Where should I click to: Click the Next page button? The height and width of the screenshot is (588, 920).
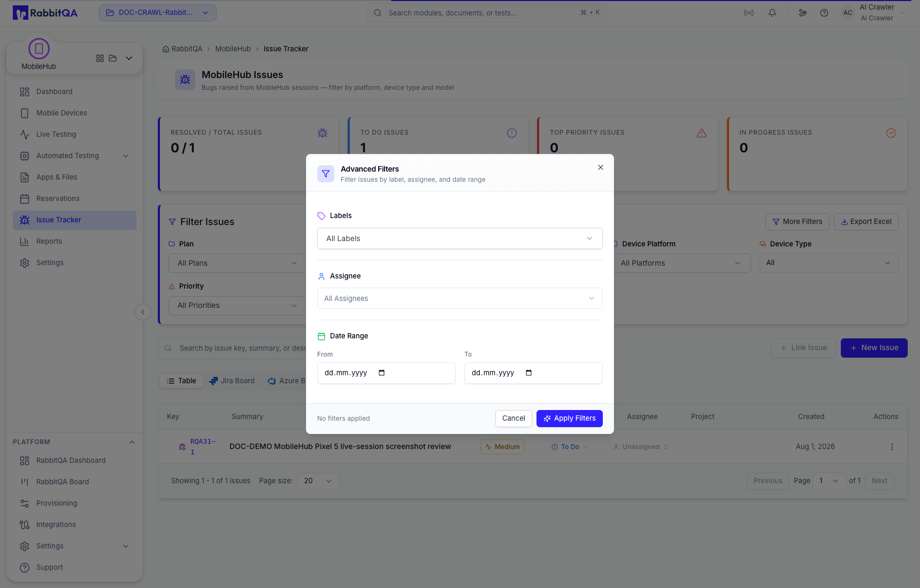coord(879,481)
